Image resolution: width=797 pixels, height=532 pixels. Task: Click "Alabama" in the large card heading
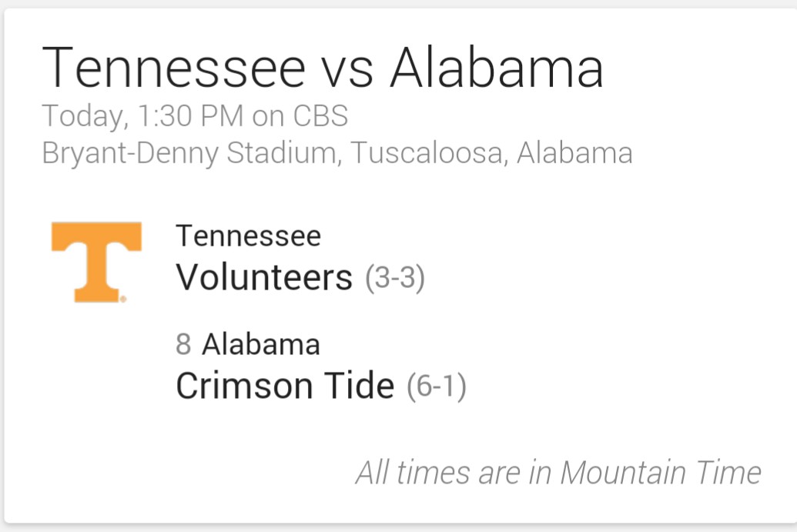coord(497,68)
